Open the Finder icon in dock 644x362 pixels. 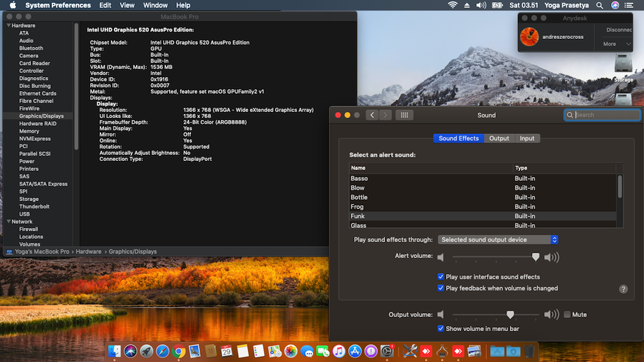tap(115, 351)
